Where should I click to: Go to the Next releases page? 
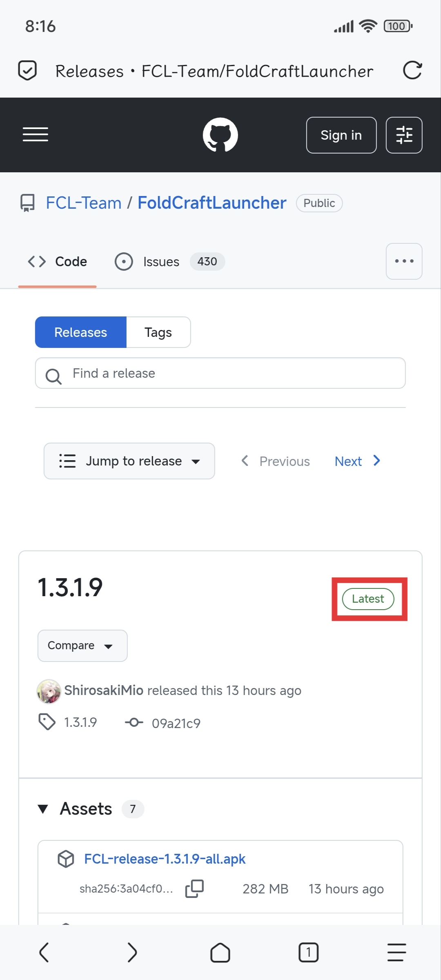pyautogui.click(x=358, y=461)
